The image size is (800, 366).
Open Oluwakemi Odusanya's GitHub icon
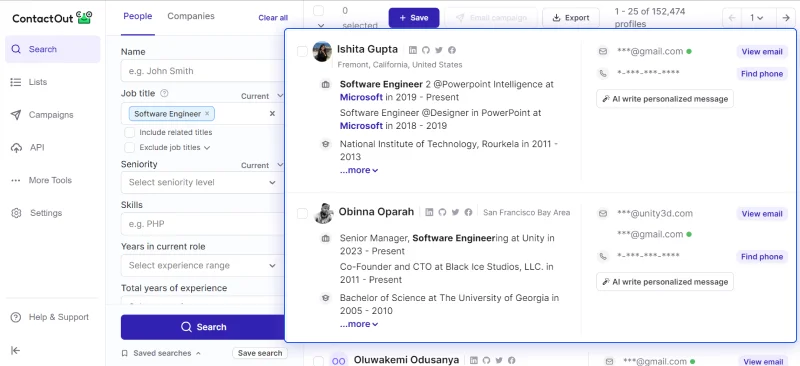[x=486, y=360]
